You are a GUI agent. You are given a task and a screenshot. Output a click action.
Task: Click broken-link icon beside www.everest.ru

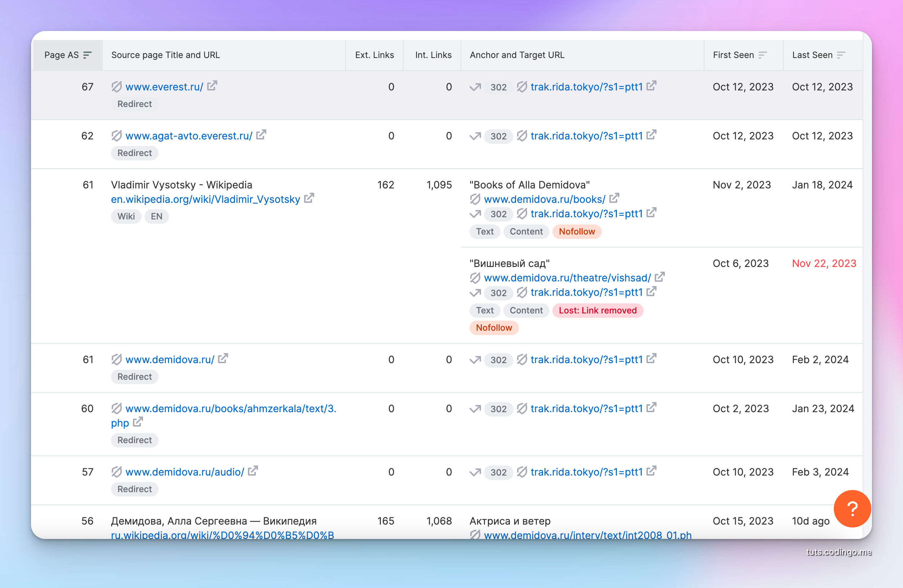[116, 87]
